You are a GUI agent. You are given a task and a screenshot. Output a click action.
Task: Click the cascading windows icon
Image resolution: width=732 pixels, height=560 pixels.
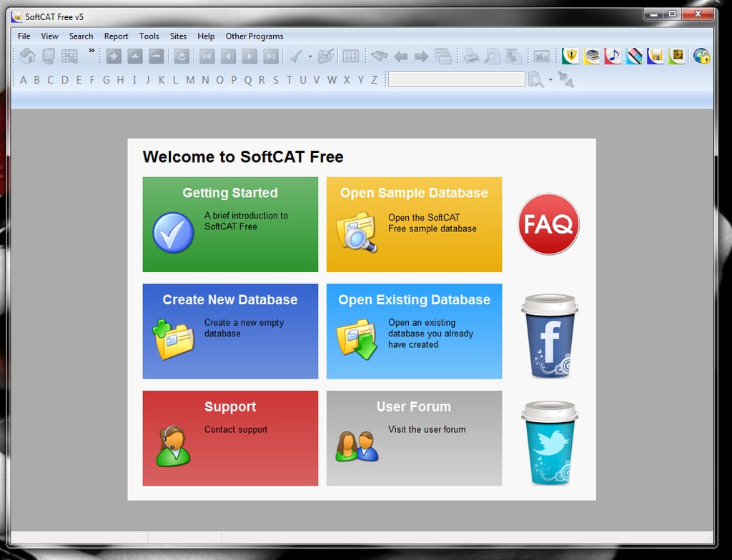pos(443,56)
